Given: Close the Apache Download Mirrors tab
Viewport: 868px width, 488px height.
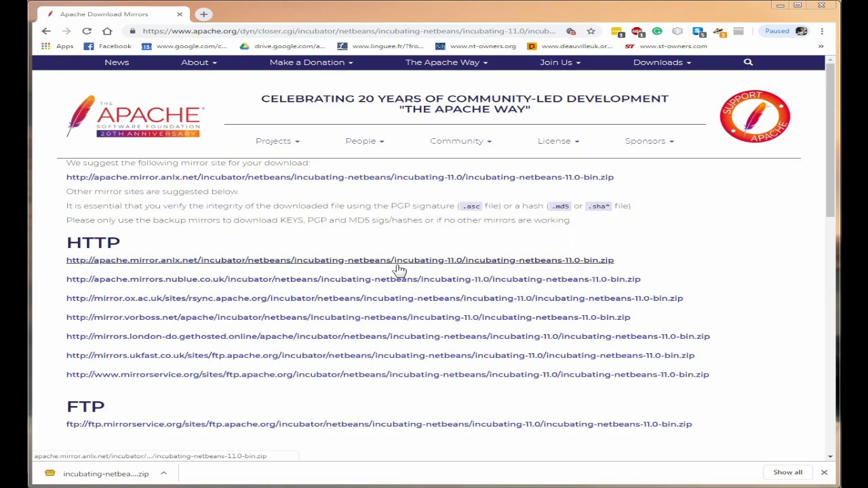Looking at the screenshot, I should [x=180, y=14].
